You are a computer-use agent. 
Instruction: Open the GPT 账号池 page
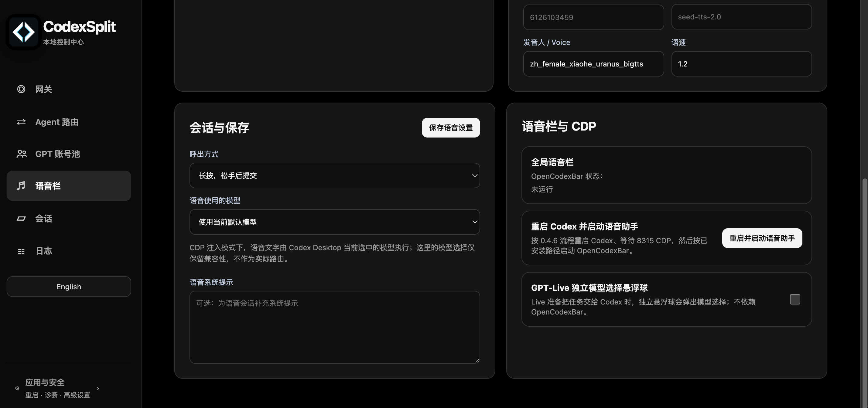click(69, 154)
